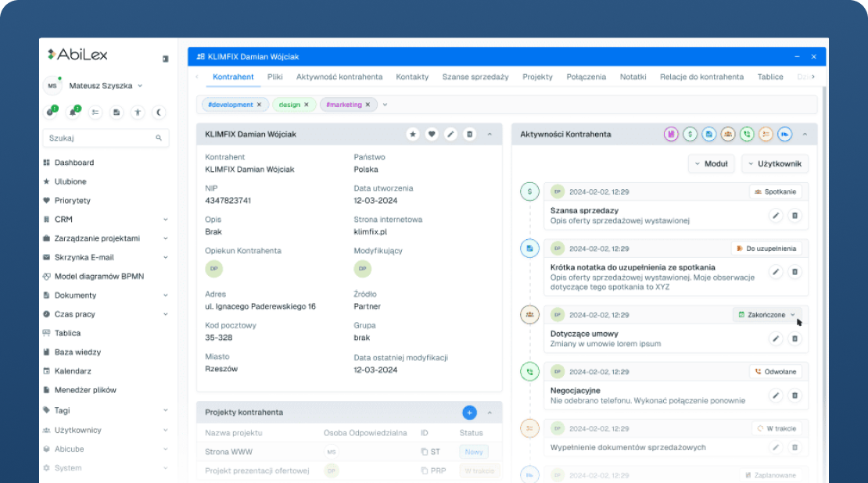Edit the Negocjacyjne activity with pencil icon

[776, 395]
